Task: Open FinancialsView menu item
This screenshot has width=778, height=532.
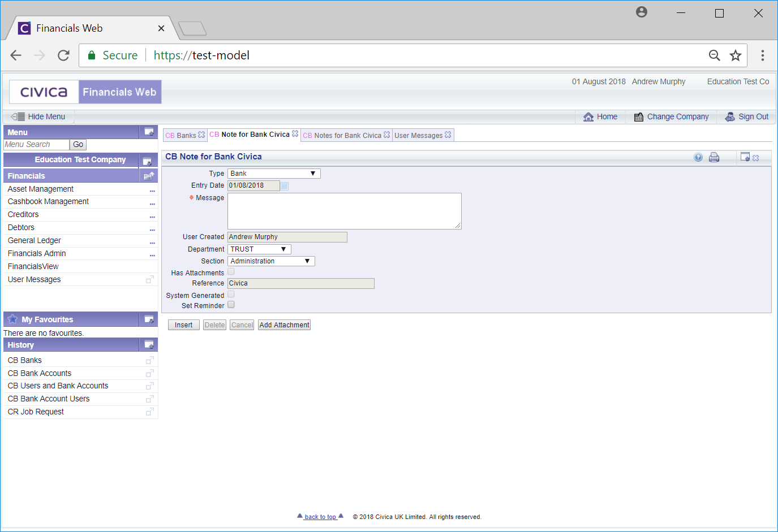Action: pos(33,266)
